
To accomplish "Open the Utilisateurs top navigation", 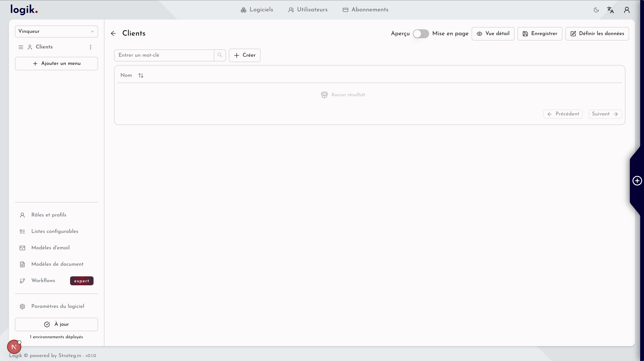I will tap(308, 10).
